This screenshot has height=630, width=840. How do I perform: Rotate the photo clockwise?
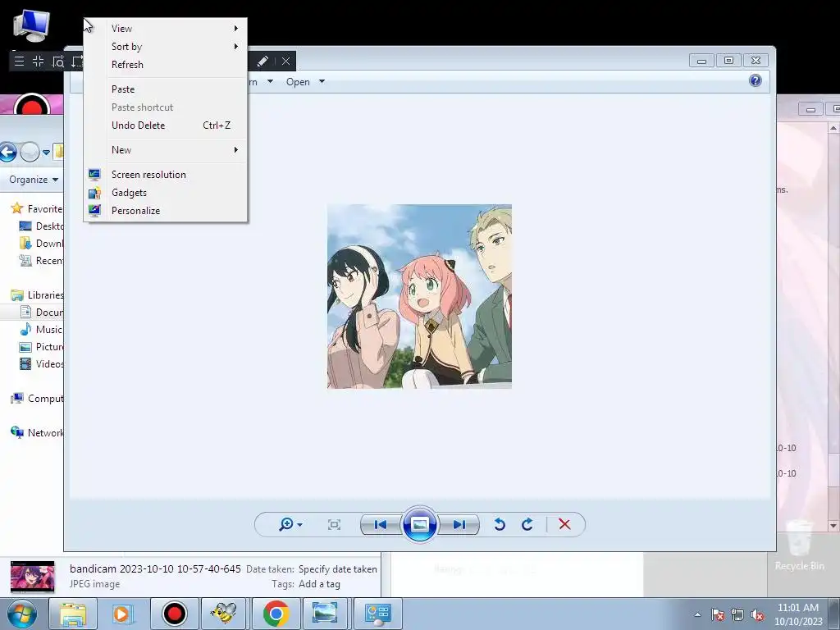coord(527,524)
